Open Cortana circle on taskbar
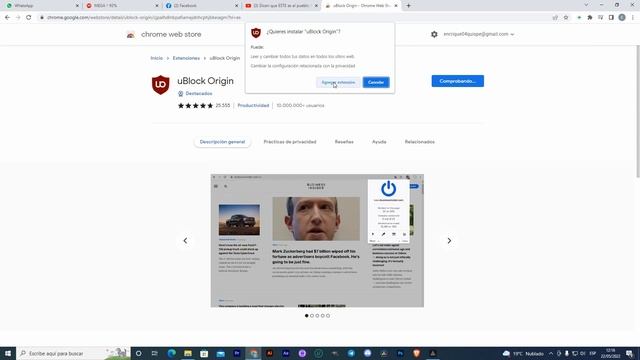 (138, 353)
